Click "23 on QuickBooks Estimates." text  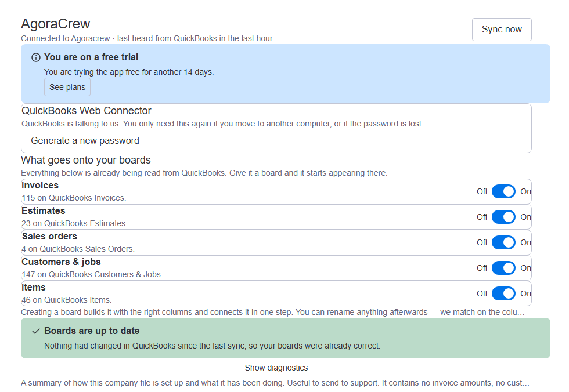pos(74,223)
